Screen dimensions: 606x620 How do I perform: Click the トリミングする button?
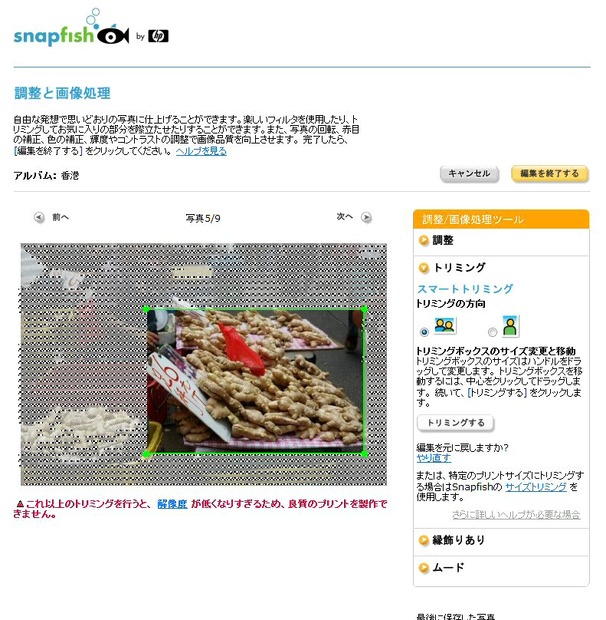pos(456,423)
